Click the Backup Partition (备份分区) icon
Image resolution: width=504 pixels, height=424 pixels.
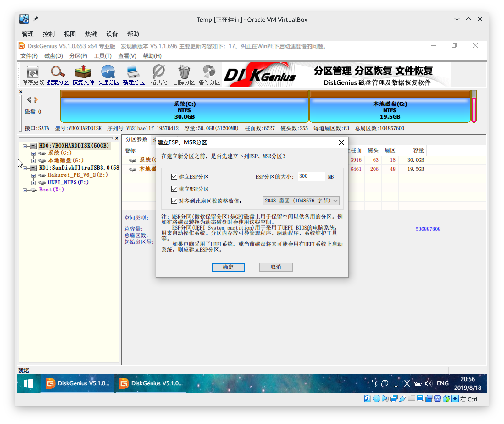209,75
